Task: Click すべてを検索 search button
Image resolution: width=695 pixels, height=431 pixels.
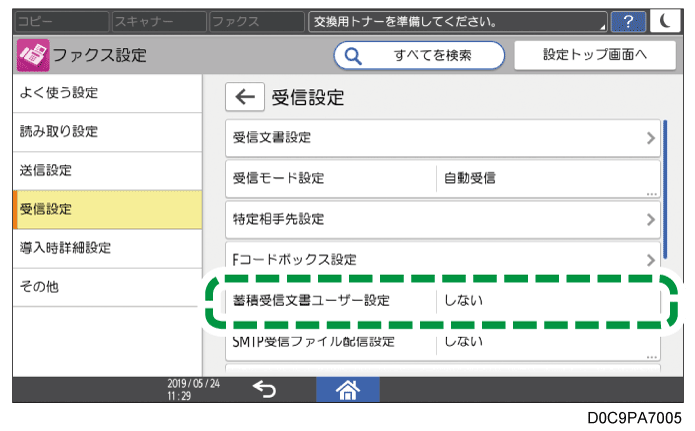Action: click(x=419, y=55)
